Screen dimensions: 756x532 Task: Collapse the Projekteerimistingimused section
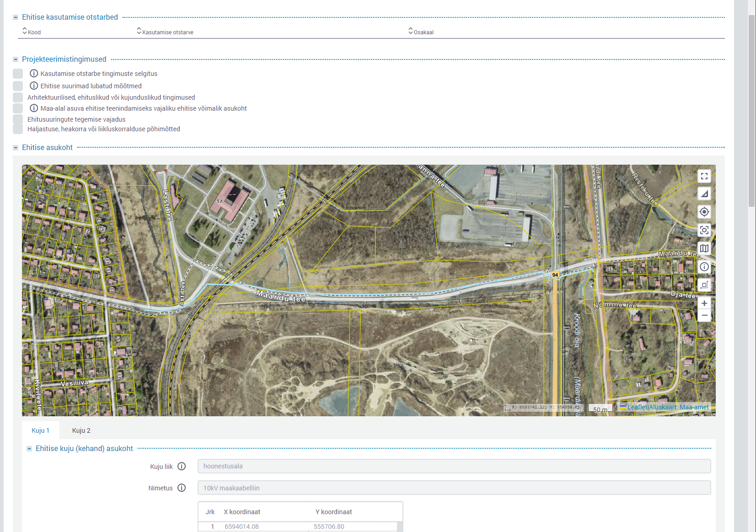click(x=16, y=59)
